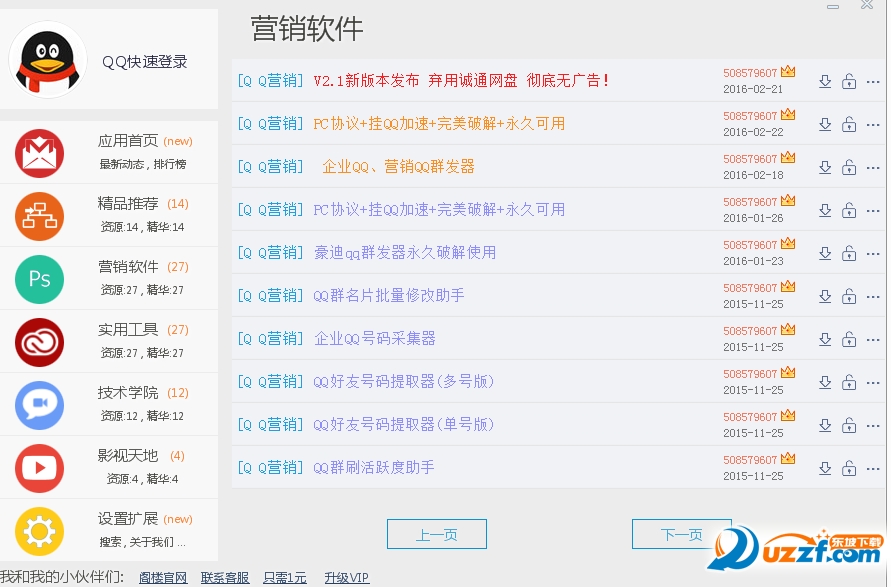This screenshot has height=587, width=891.
Task: Open orange PC协议+挂QQ加速 entry dated 2016-02-22
Action: [x=439, y=124]
